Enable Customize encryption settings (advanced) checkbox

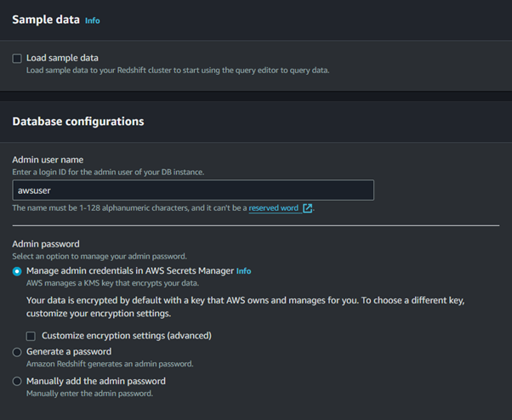pyautogui.click(x=31, y=336)
